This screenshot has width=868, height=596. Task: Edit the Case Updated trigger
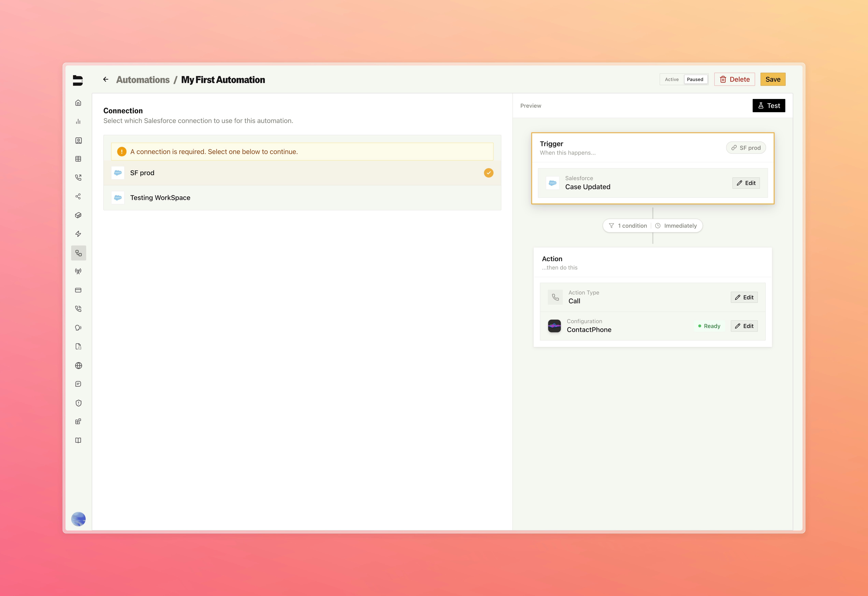coord(746,183)
